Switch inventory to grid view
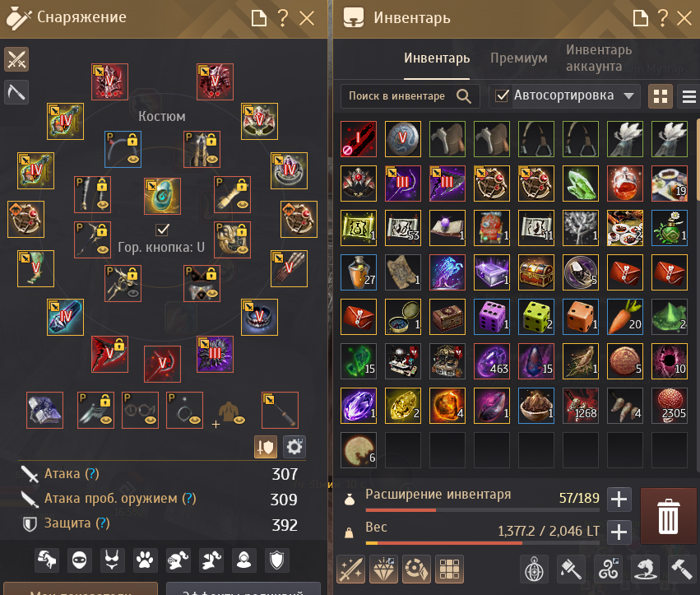Viewport: 700px width, 595px height. (661, 96)
